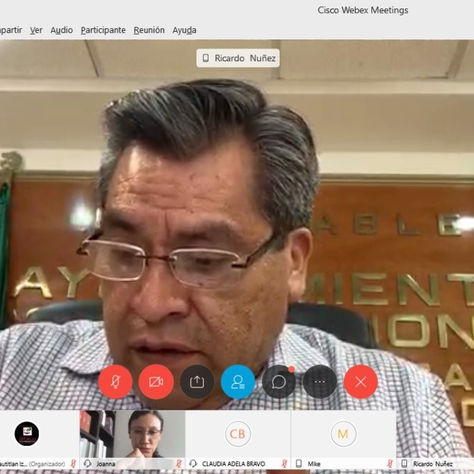Select Joanna's video thumbnail
Viewport: 474px width, 474px height.
pos(132,434)
